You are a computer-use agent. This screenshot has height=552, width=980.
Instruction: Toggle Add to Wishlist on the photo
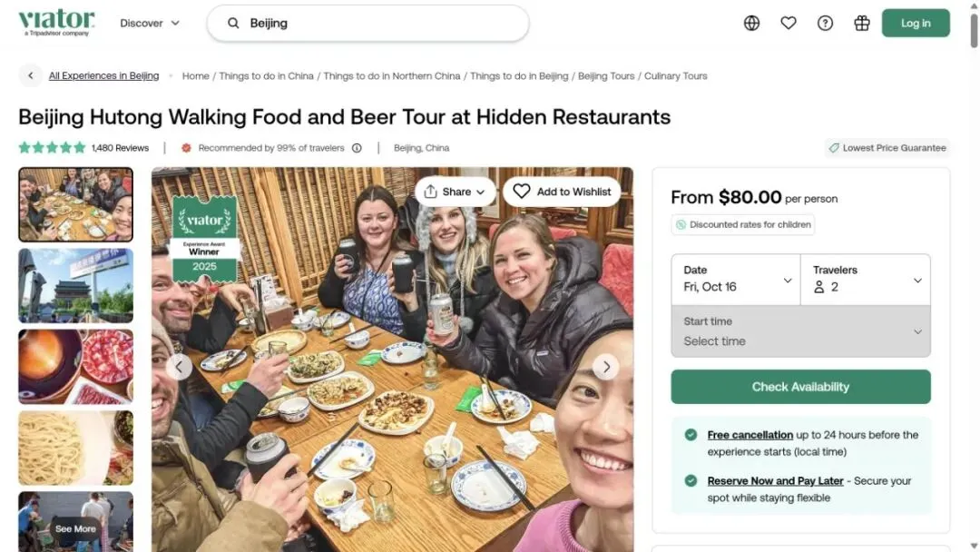coord(562,192)
